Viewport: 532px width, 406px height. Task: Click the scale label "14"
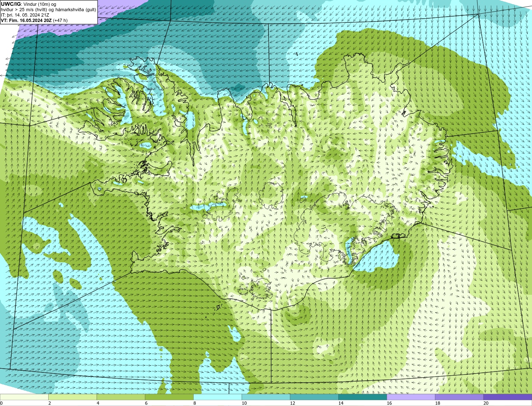pos(341,403)
